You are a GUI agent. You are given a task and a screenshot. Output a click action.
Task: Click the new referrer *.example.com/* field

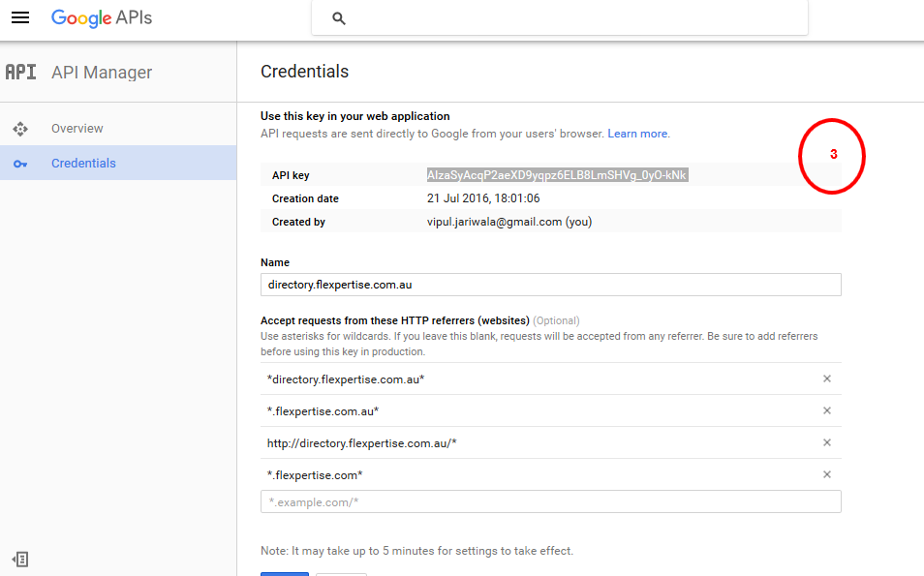[551, 501]
